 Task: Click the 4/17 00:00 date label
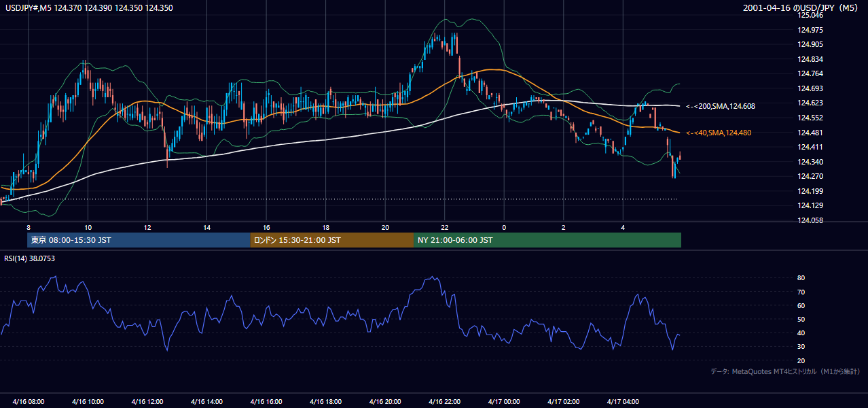[504, 401]
